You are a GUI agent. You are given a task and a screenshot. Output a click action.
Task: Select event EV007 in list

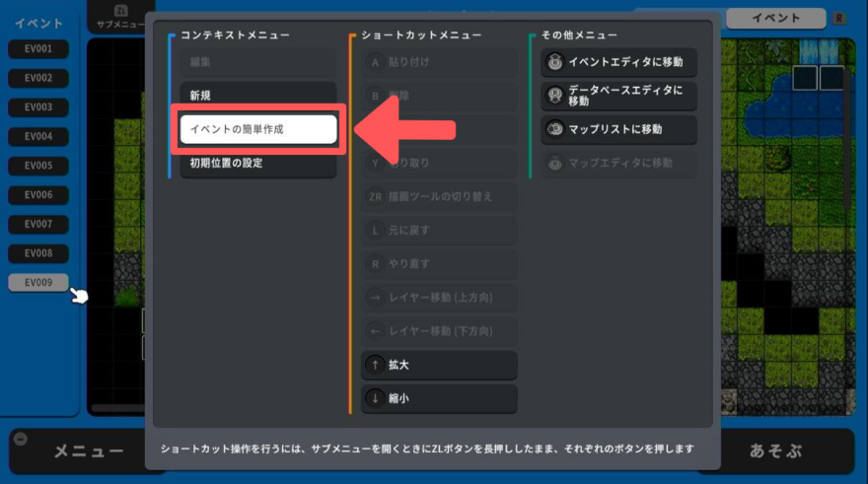38,224
